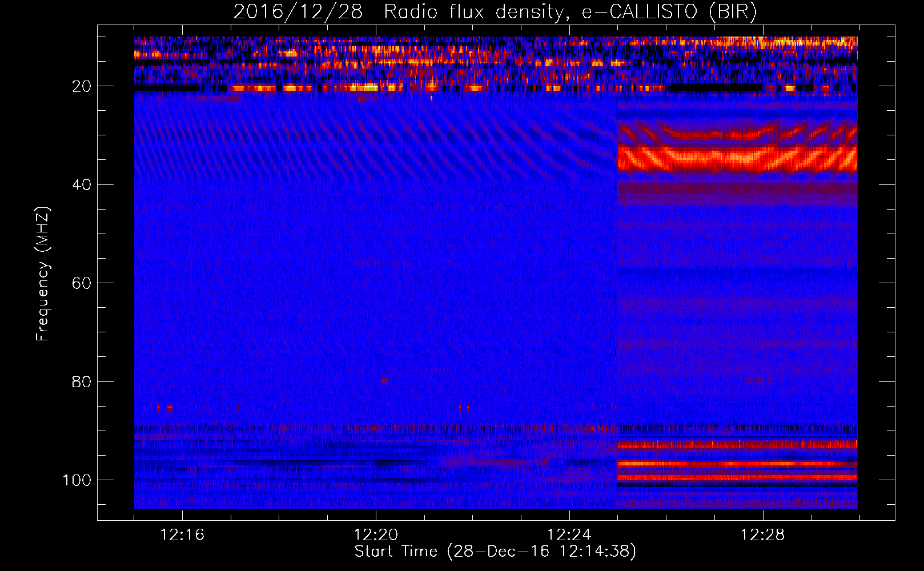Click the bright red interference band near 97 MHz

click(x=737, y=464)
